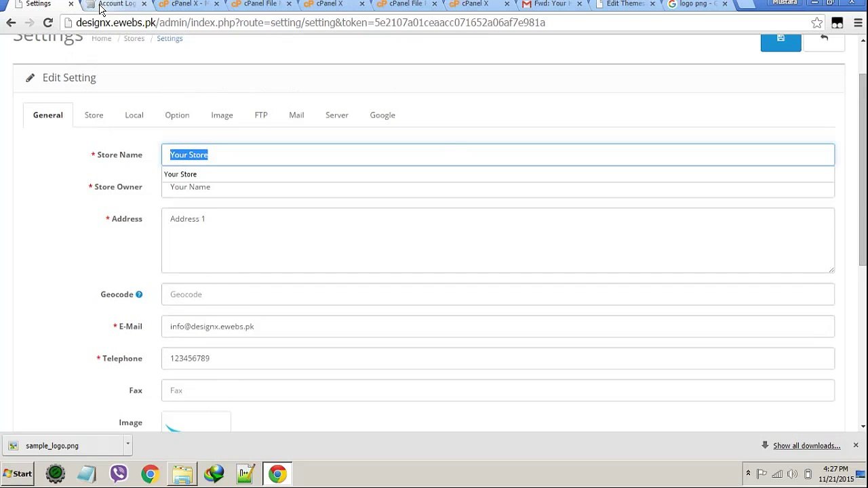Switch to the Google tab

pyautogui.click(x=382, y=115)
